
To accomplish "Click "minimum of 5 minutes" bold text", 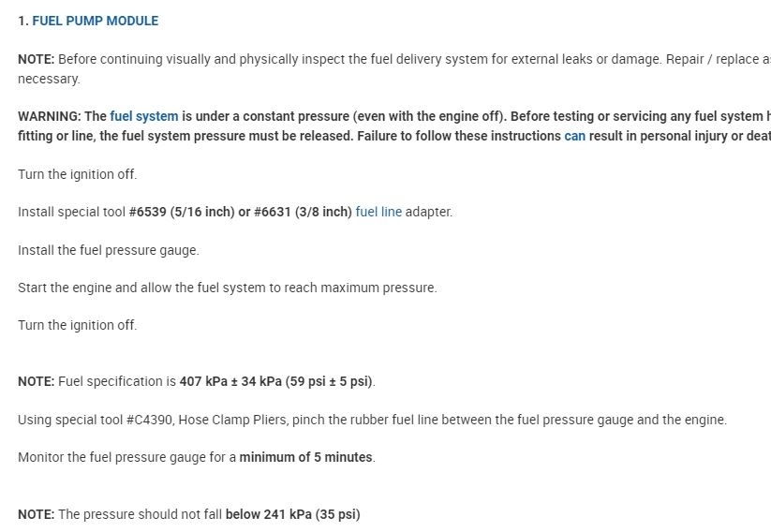I will click(x=305, y=457).
